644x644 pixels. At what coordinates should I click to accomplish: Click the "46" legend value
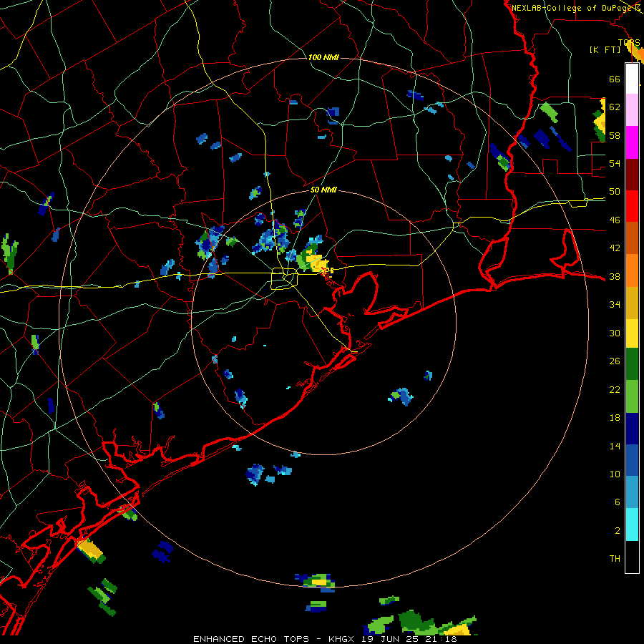coord(615,220)
